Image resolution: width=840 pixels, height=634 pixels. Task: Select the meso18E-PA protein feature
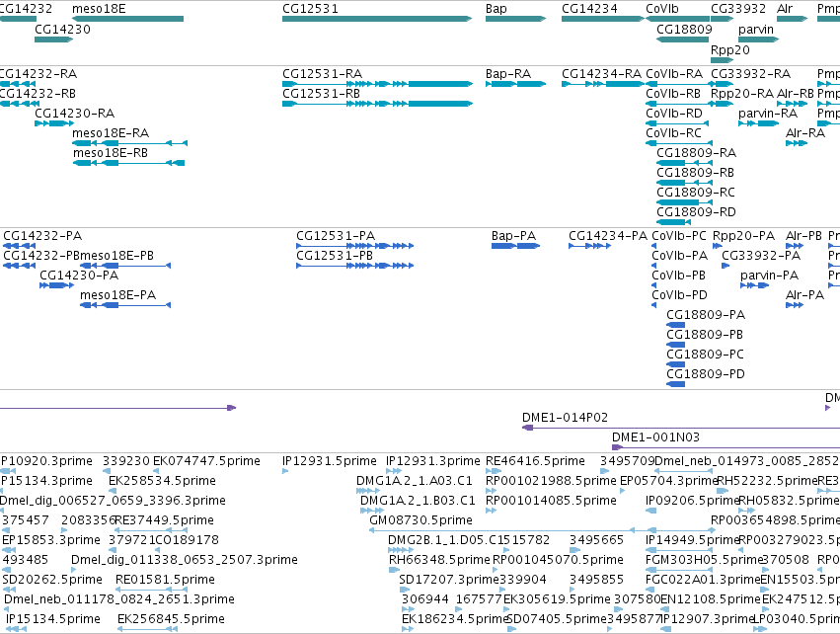coord(125,305)
